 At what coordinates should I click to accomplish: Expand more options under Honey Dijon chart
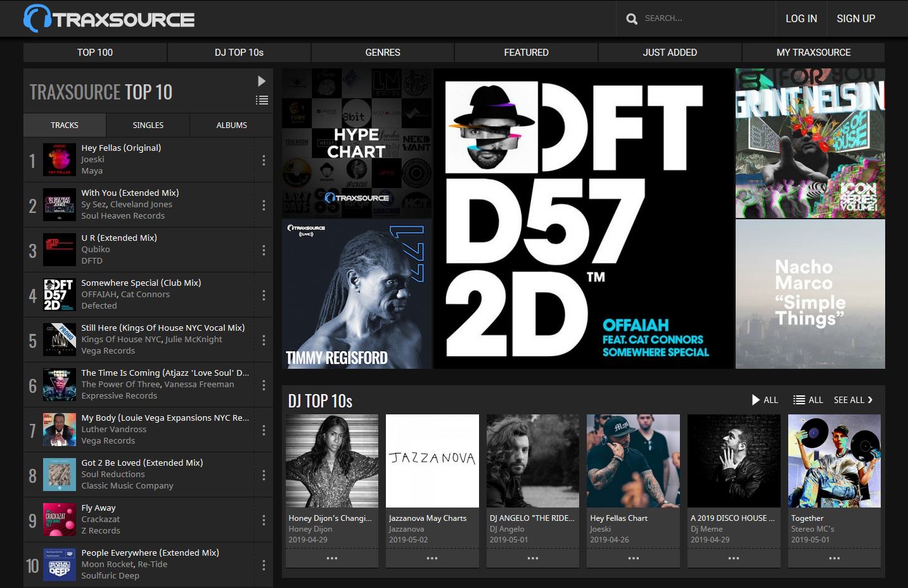pos(332,558)
